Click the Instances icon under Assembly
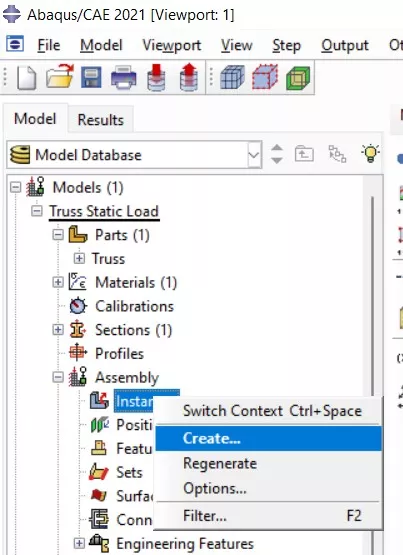403x555 pixels. coord(99,401)
